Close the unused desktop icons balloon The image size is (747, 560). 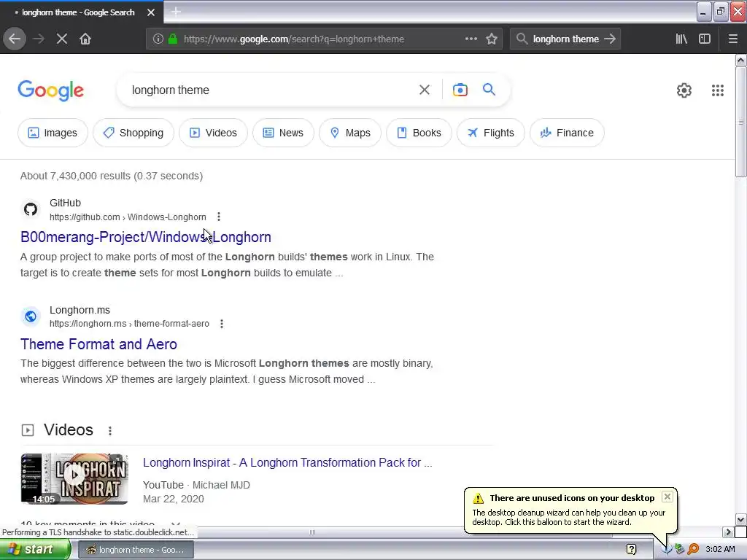[667, 497]
